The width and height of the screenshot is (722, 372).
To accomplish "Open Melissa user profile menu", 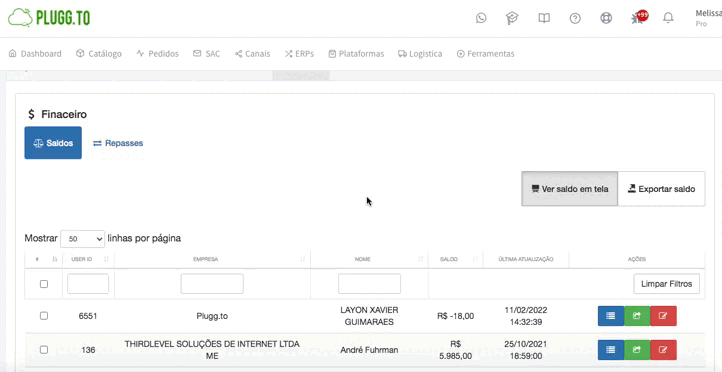I will pyautogui.click(x=708, y=18).
